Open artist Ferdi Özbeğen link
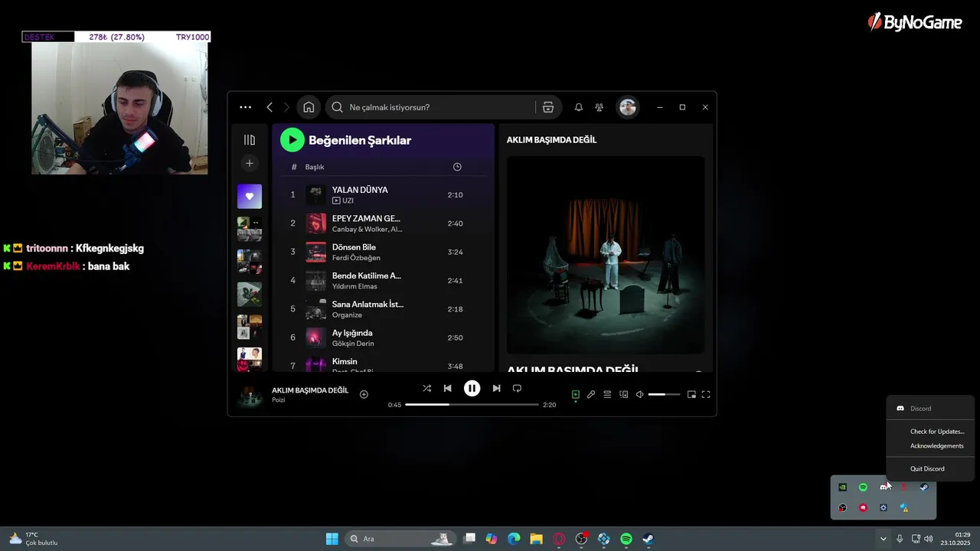This screenshot has height=551, width=980. pyautogui.click(x=356, y=258)
